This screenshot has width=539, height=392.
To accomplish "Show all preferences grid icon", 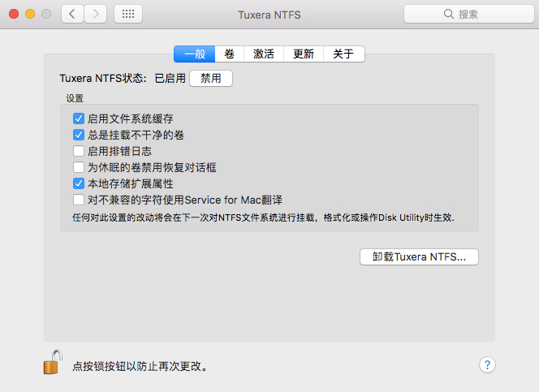I will click(x=129, y=14).
